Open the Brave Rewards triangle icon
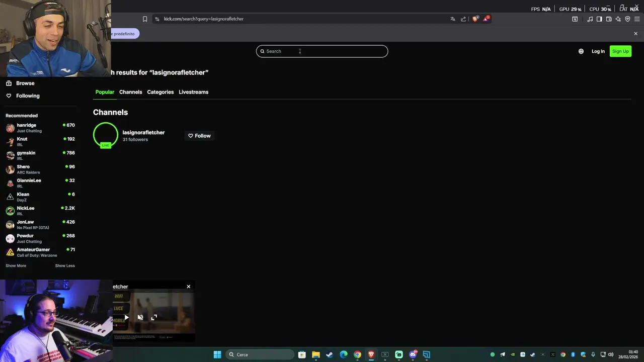644x362 pixels. [487, 19]
